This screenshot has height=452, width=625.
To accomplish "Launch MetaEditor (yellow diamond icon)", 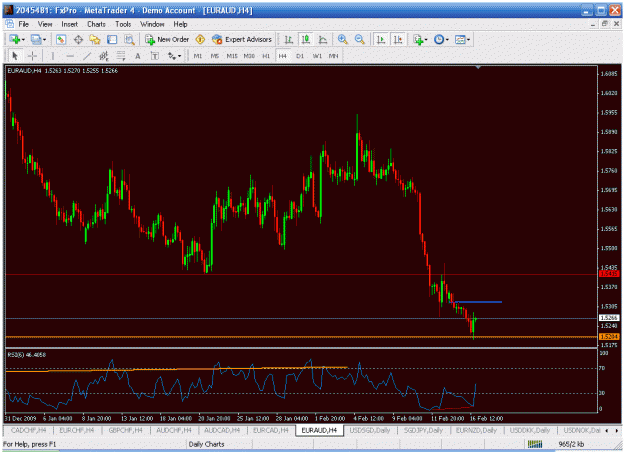I will [x=200, y=39].
